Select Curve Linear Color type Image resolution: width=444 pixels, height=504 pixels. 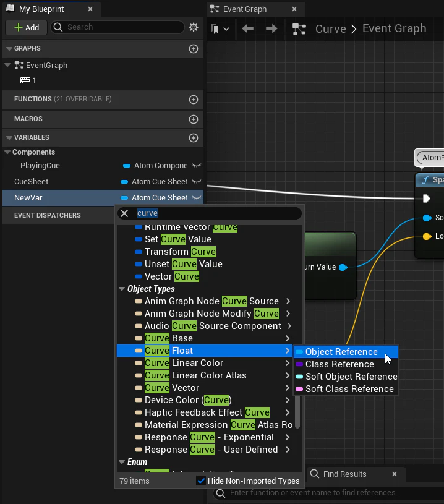tap(184, 363)
